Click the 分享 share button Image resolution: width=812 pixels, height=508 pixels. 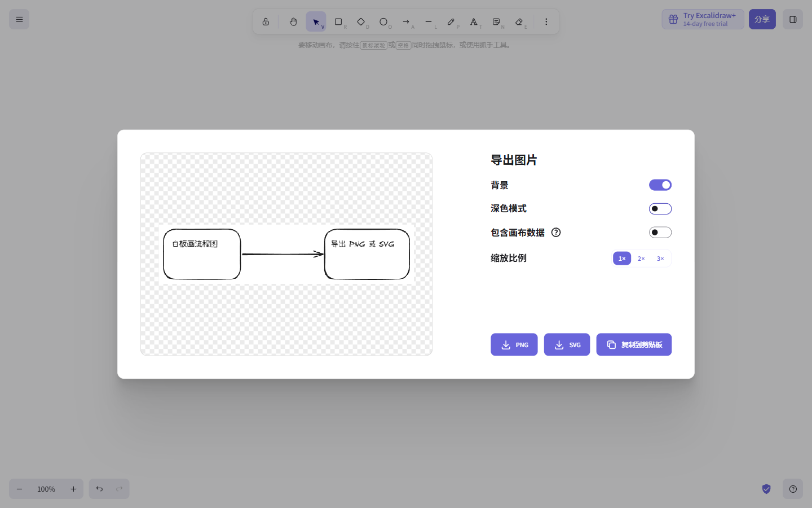762,19
